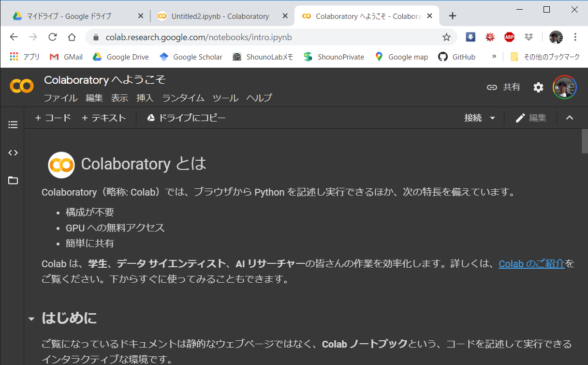Open the AdBlock Plus extension icon

point(509,37)
